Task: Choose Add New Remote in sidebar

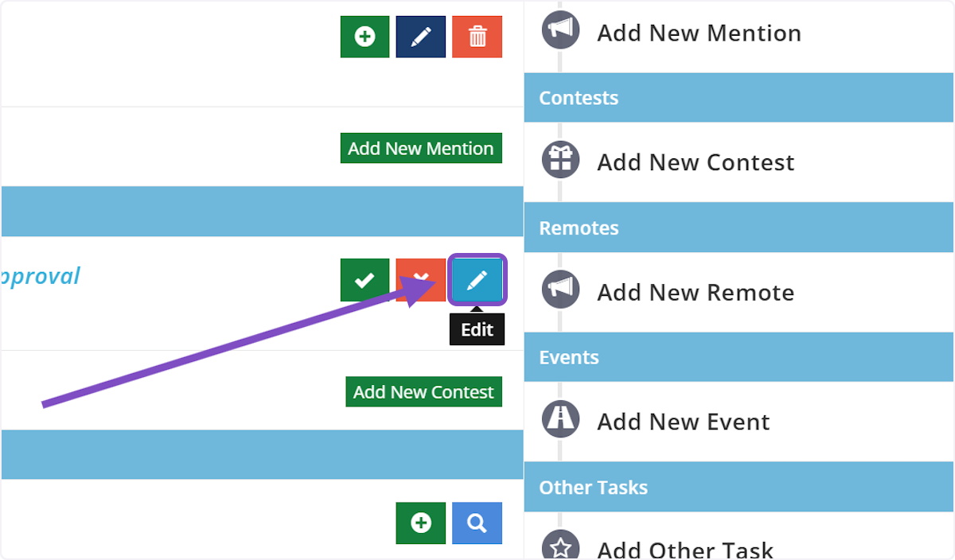Action: [x=696, y=292]
